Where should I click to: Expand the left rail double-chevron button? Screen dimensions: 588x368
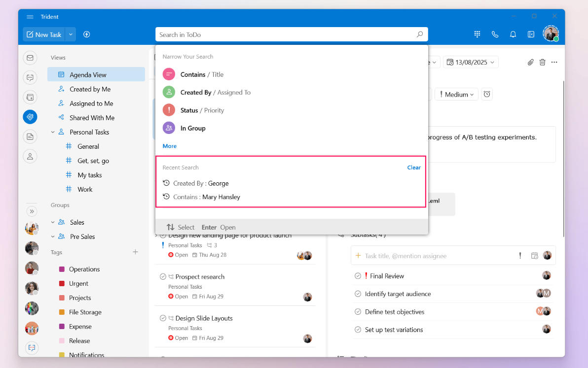[32, 211]
